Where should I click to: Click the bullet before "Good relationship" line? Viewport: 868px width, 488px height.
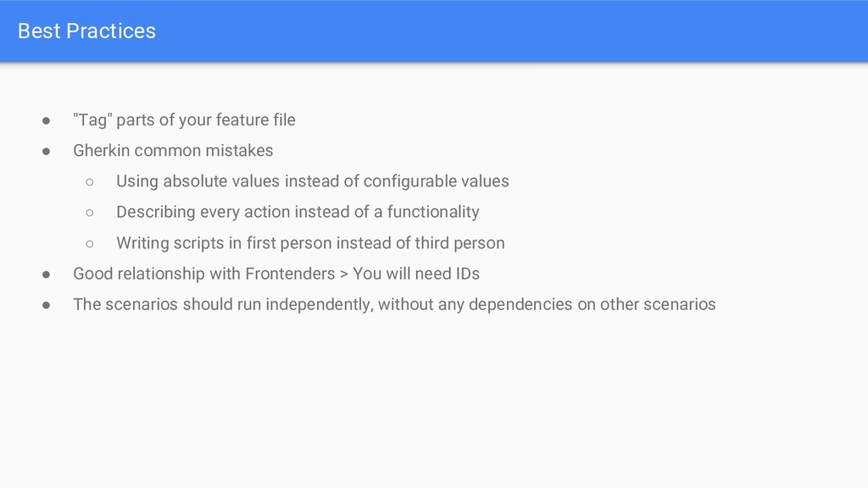tap(47, 274)
